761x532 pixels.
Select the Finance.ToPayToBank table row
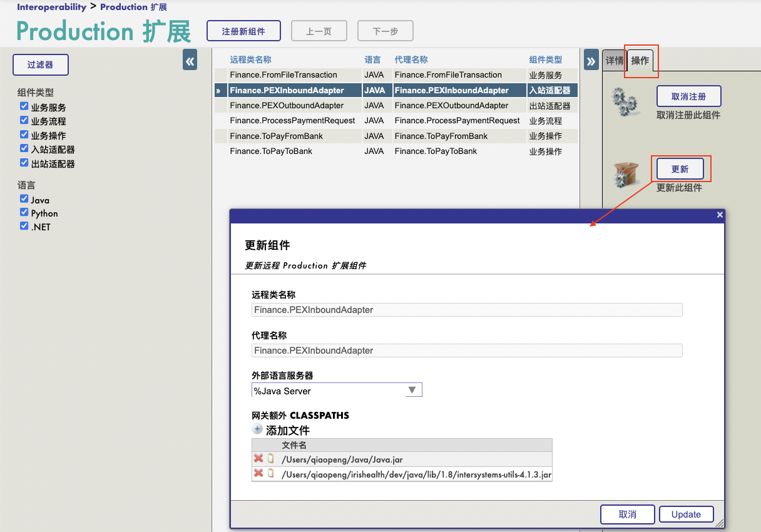(x=271, y=151)
